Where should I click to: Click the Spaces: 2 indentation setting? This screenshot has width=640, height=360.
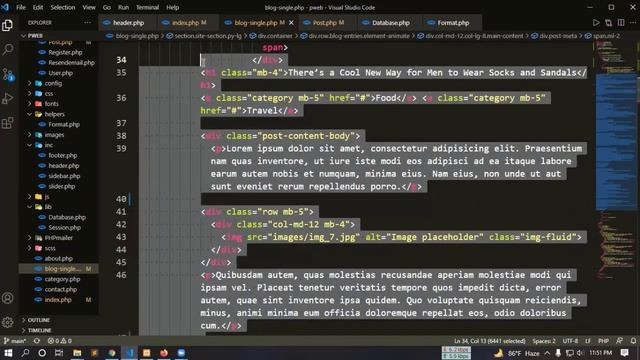tap(544, 341)
